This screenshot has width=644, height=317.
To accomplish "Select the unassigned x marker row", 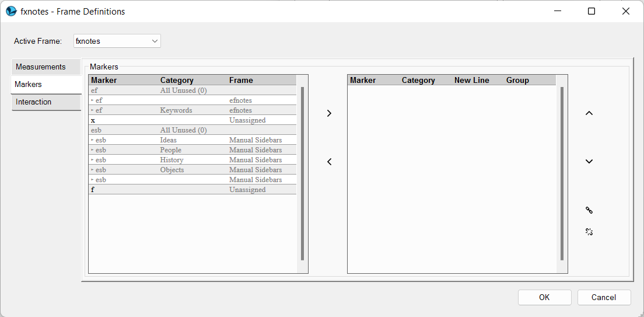I will pos(192,120).
